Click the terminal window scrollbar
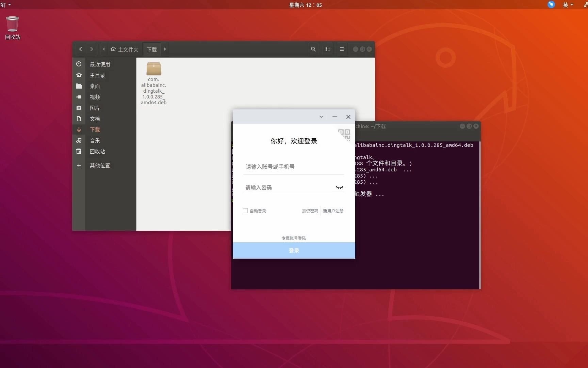Viewport: 588px width, 368px height. coord(480,215)
